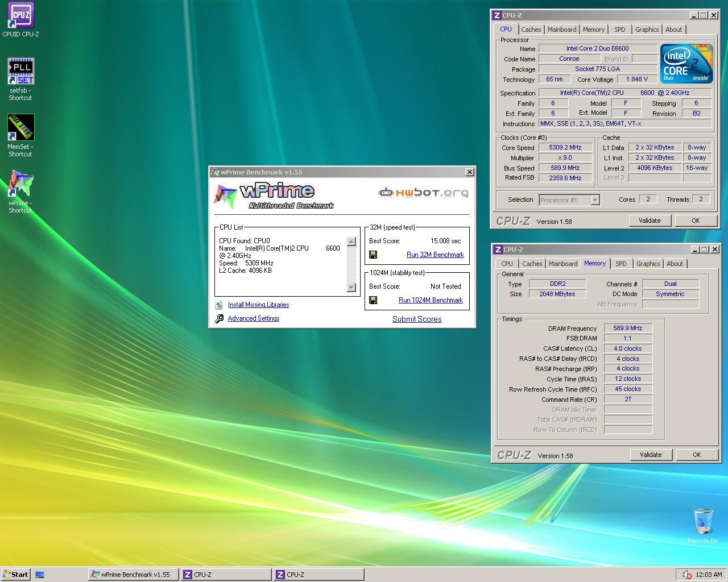Open Advanced Settings link
The image size is (728, 582).
(254, 318)
